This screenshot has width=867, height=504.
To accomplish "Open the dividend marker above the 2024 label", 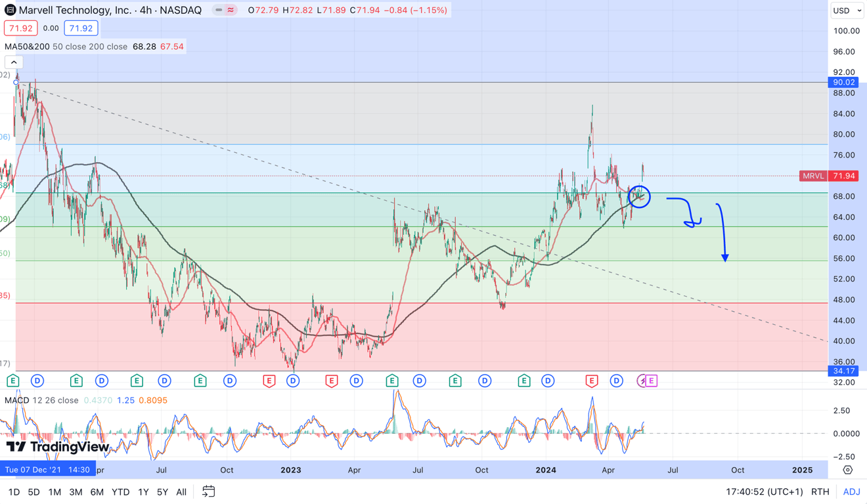I will pos(548,381).
